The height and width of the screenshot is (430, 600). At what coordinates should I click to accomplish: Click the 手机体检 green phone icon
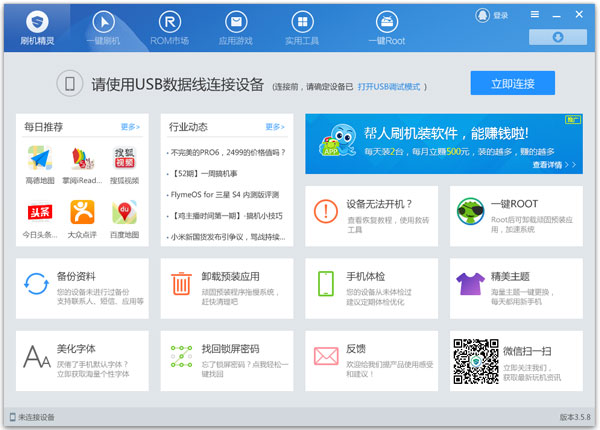pyautogui.click(x=326, y=284)
